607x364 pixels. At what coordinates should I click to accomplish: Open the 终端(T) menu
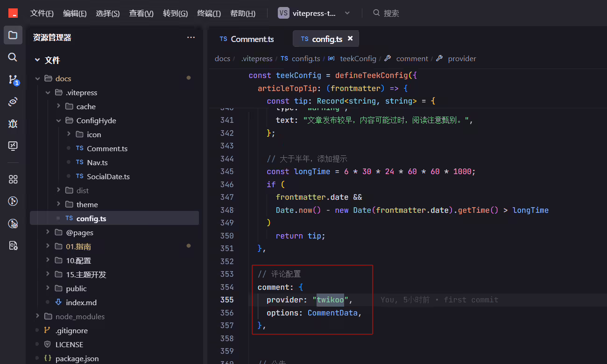point(209,14)
